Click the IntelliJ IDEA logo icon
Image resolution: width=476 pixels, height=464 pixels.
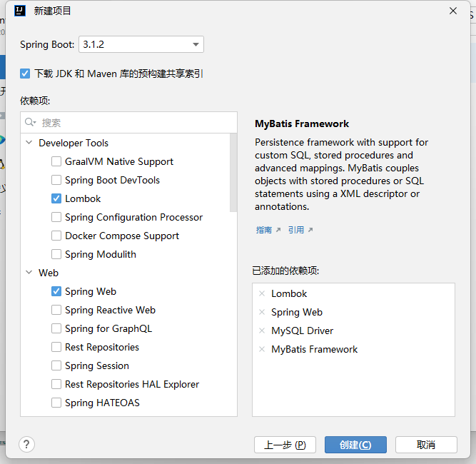pos(20,11)
